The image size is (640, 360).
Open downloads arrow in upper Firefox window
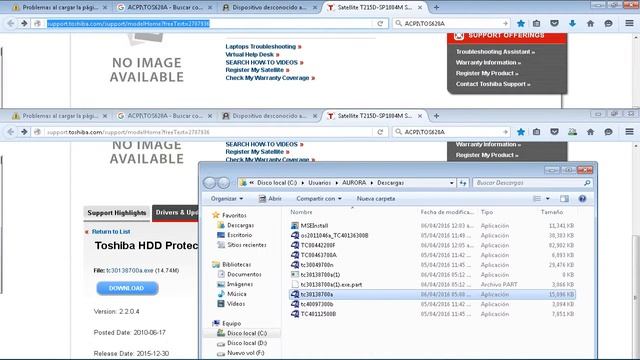pyautogui.click(x=572, y=24)
